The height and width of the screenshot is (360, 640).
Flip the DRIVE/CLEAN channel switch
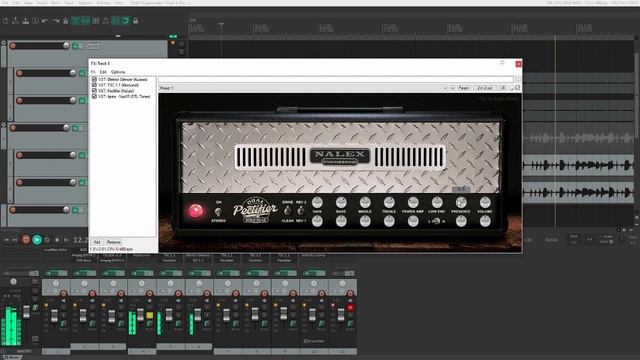tap(287, 211)
